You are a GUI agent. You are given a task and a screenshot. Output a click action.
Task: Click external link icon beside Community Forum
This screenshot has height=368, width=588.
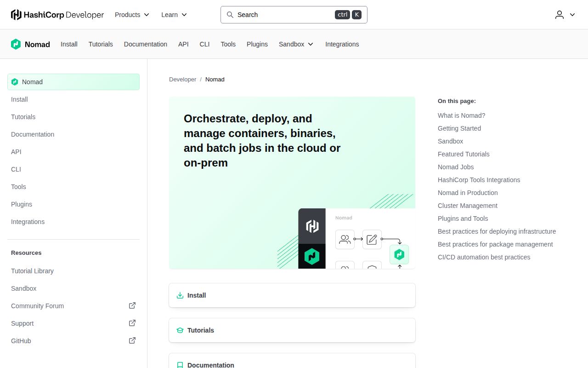(132, 305)
